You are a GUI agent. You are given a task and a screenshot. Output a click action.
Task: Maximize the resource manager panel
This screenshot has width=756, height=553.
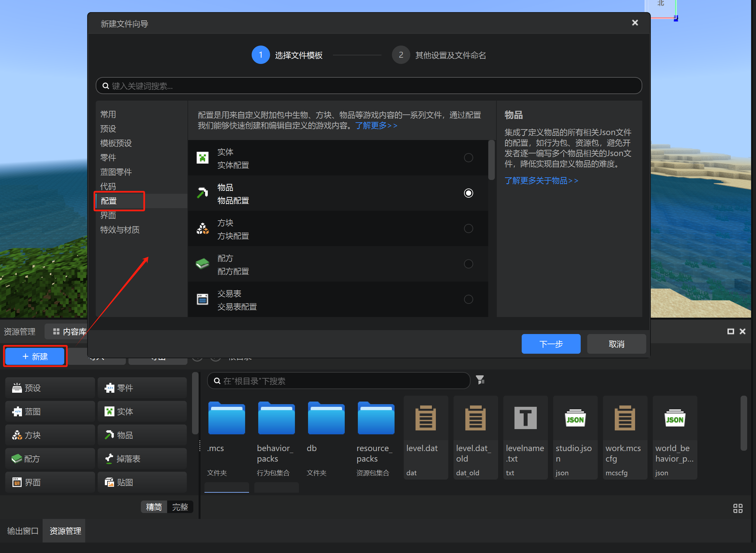[730, 331]
